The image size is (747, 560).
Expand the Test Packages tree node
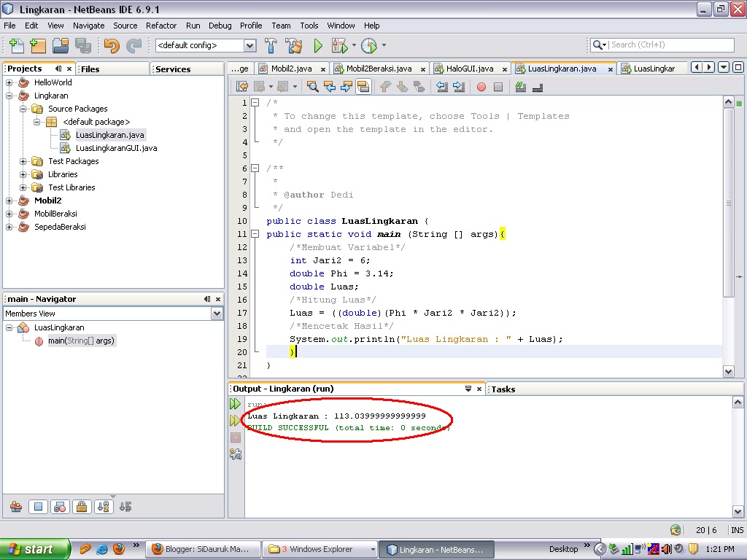[23, 161]
